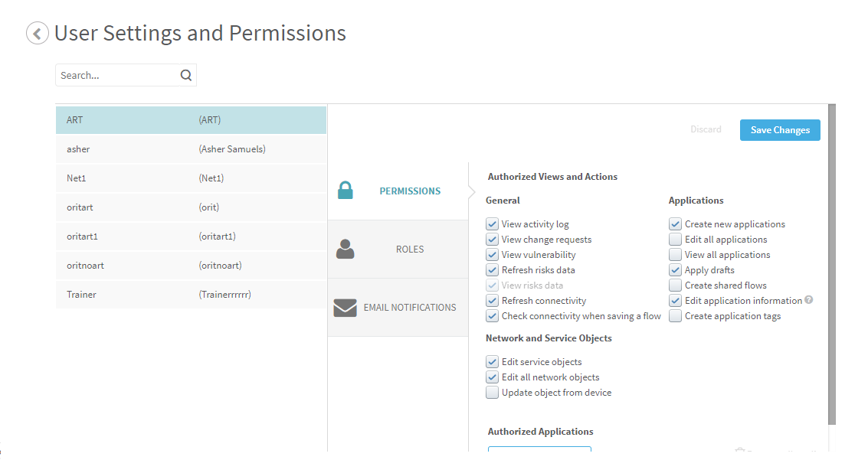Check the Create application tags box
The height and width of the screenshot is (460, 868).
[x=675, y=316]
